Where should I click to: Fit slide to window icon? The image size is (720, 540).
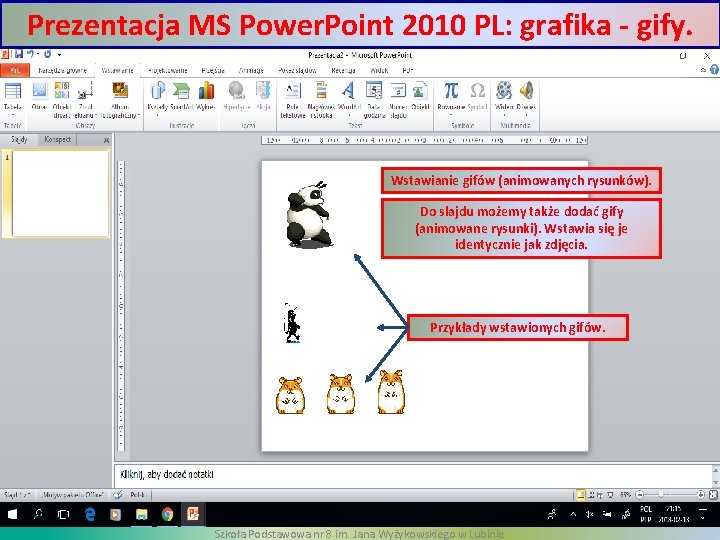(713, 495)
